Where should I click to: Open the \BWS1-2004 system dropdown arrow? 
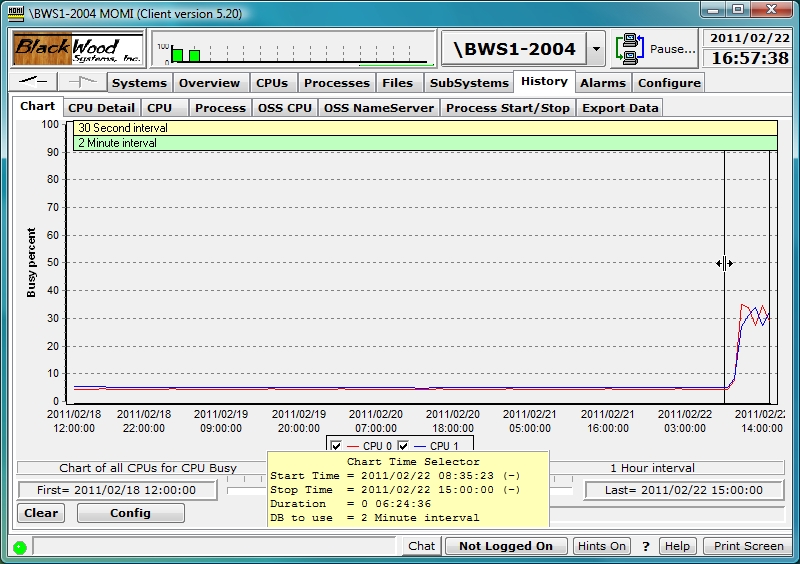coord(595,50)
